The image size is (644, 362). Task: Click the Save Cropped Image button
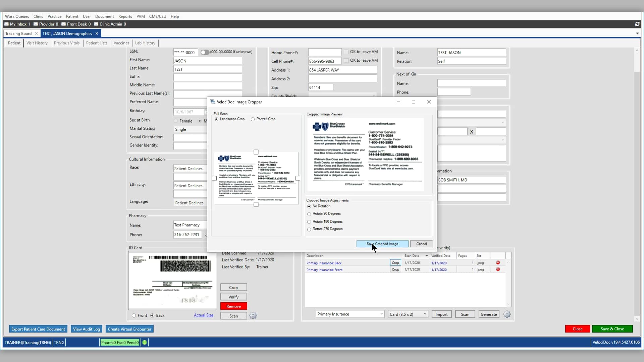382,244
